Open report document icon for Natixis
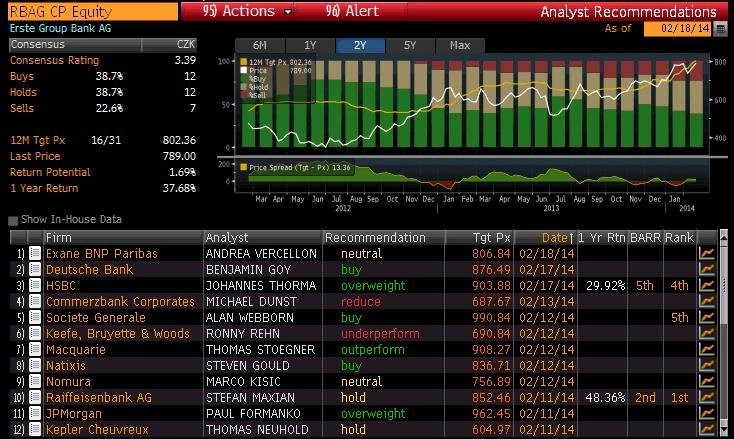This screenshot has height=439, width=734. pos(35,365)
